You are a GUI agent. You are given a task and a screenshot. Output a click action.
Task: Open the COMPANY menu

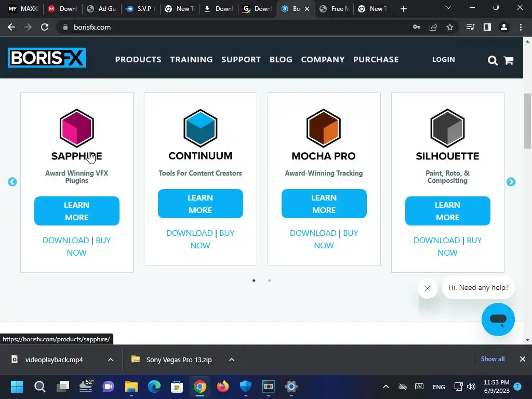(x=323, y=59)
